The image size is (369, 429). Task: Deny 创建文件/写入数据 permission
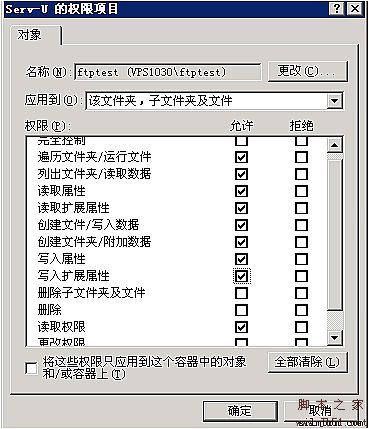301,225
